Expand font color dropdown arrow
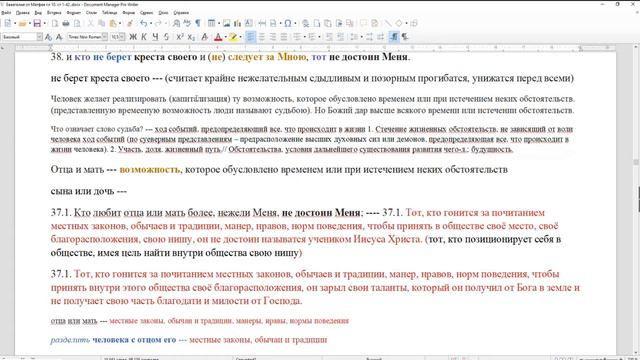The image size is (640, 360). [x=225, y=37]
